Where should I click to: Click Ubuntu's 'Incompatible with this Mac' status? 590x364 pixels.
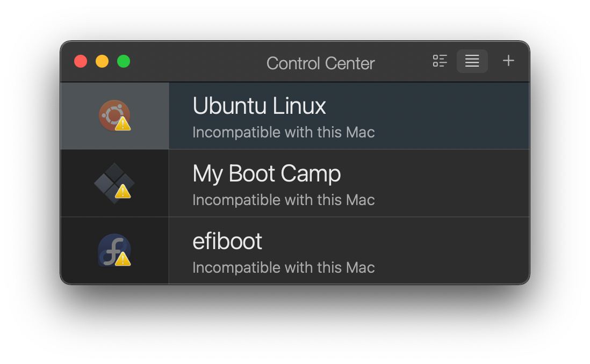click(x=283, y=133)
